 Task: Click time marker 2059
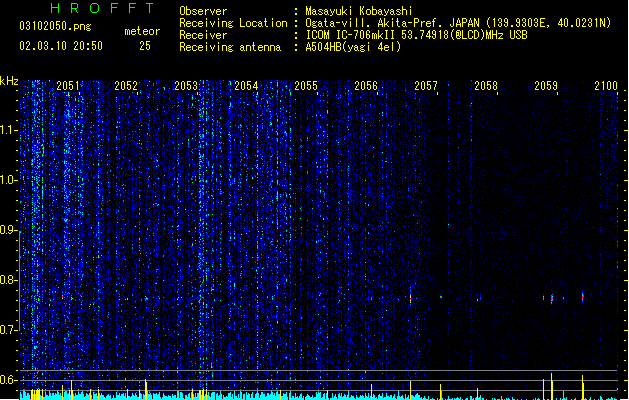coord(546,86)
